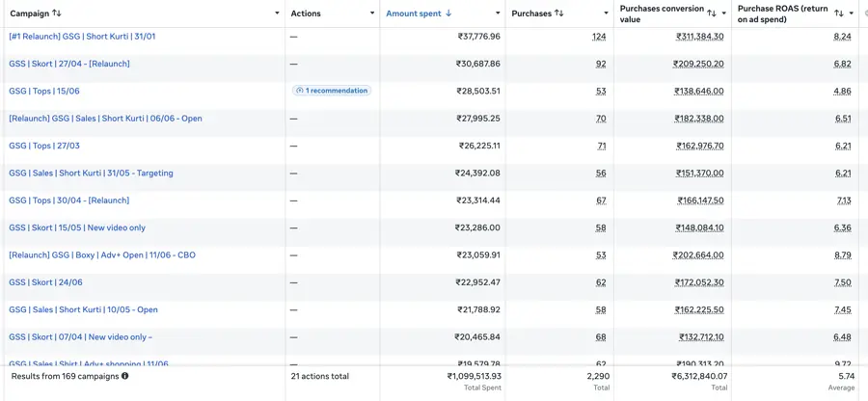
Task: Open campaign GSG | Tops | 30/04 - [Relaunch]
Action: pyautogui.click(x=69, y=200)
